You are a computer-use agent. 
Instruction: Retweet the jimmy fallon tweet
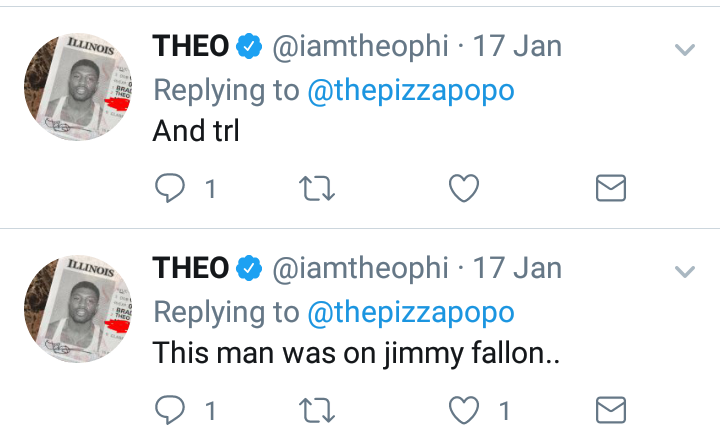click(317, 410)
